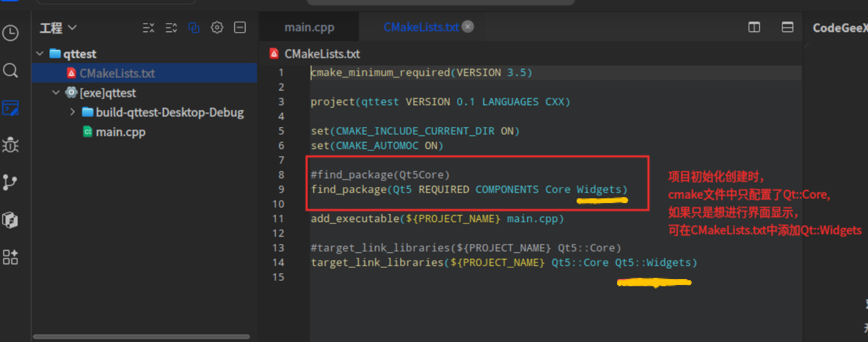Image resolution: width=868 pixels, height=342 pixels.
Task: Select the build-qttest-Desktop-Debug folder name
Action: pos(170,112)
